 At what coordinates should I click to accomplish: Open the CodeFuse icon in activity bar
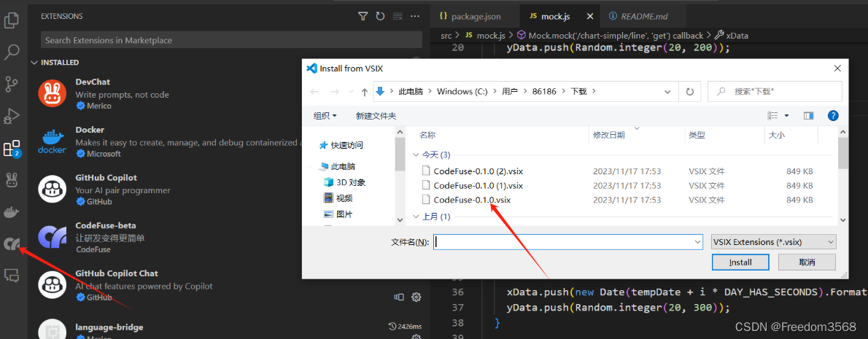pyautogui.click(x=12, y=243)
